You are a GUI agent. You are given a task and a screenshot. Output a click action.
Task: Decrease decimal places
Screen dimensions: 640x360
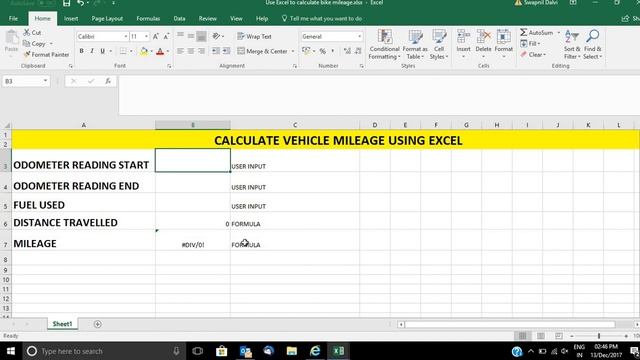[x=358, y=51]
